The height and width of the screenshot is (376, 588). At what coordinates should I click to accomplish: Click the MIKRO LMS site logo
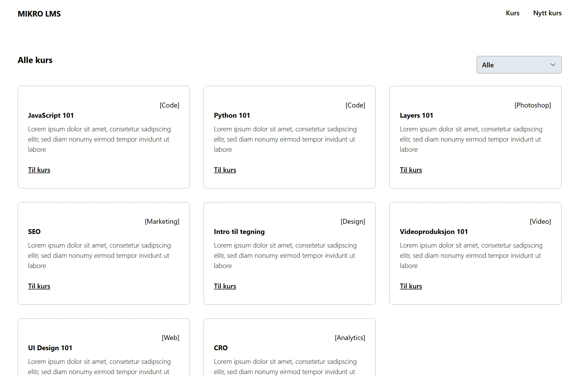click(39, 14)
